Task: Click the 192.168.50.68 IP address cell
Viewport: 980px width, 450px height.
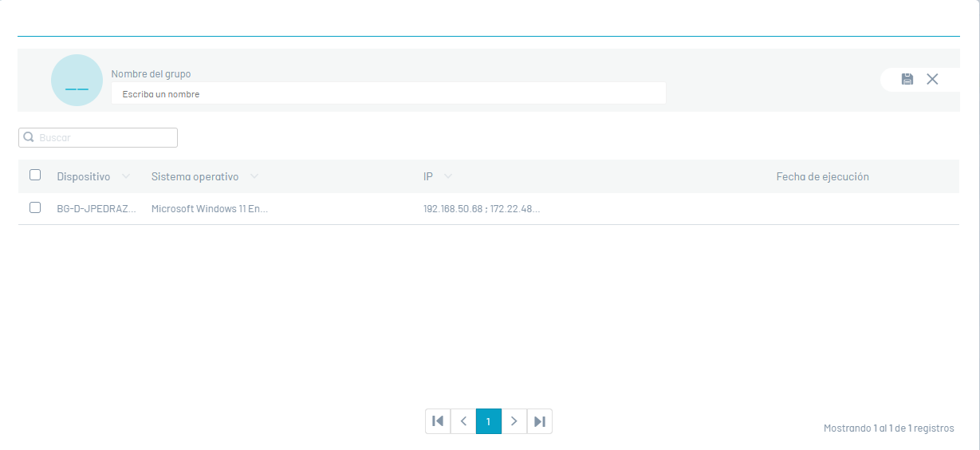Action: 481,208
